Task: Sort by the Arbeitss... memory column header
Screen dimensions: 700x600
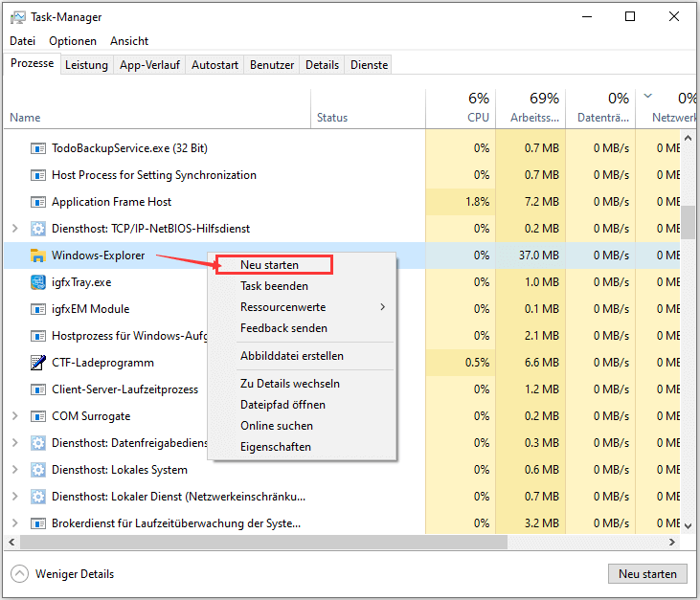Action: [531, 109]
